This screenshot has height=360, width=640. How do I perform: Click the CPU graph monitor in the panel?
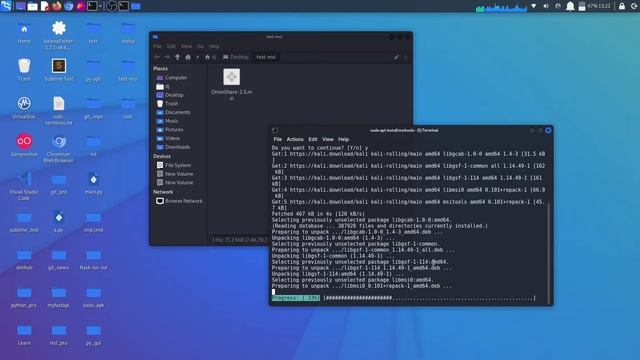[x=501, y=7]
